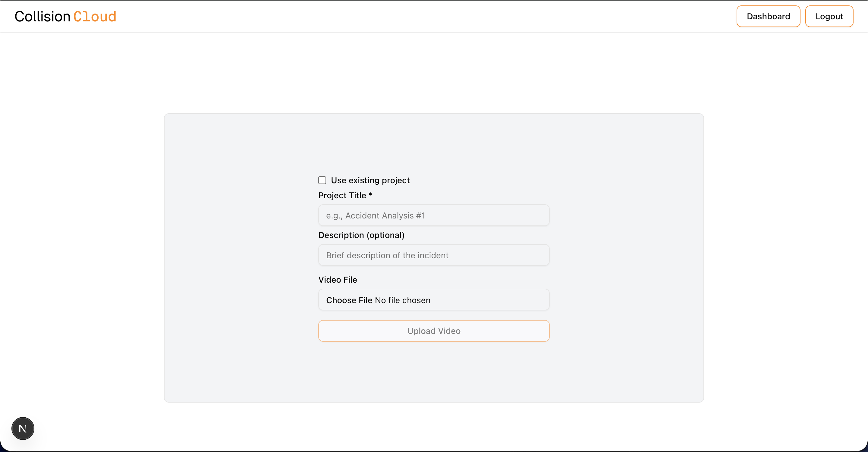Viewport: 868px width, 452px height.
Task: Click the Logout button
Action: pyautogui.click(x=829, y=16)
